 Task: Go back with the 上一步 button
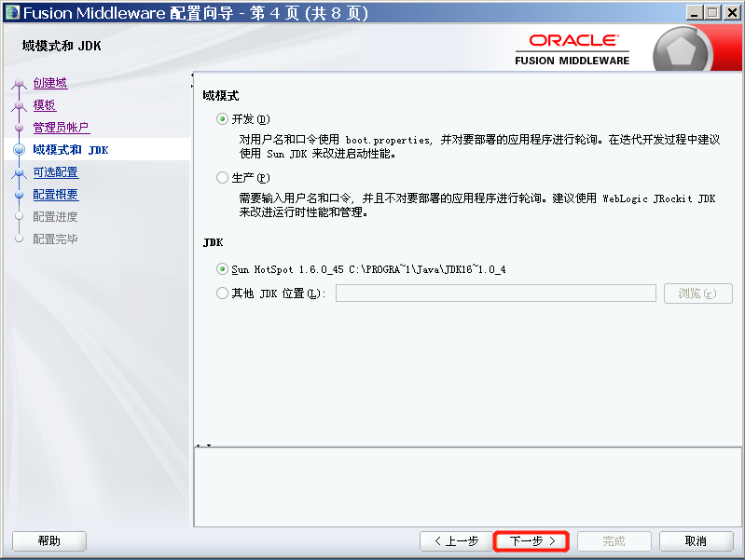point(457,541)
